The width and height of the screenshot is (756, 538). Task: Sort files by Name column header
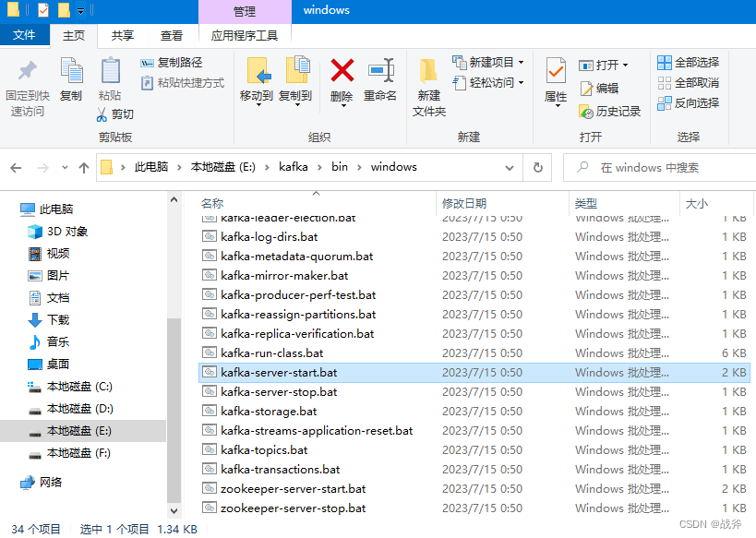[x=317, y=203]
